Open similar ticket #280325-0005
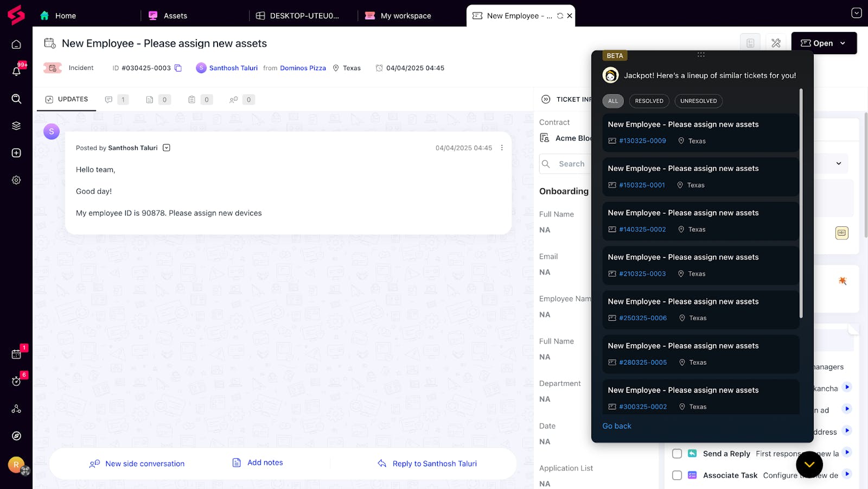 tap(643, 363)
